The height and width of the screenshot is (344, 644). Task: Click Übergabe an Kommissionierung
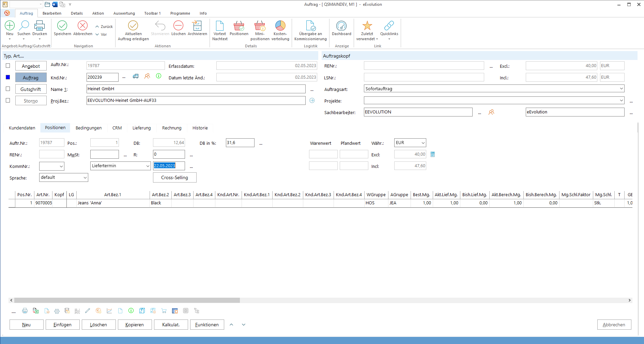click(x=310, y=31)
